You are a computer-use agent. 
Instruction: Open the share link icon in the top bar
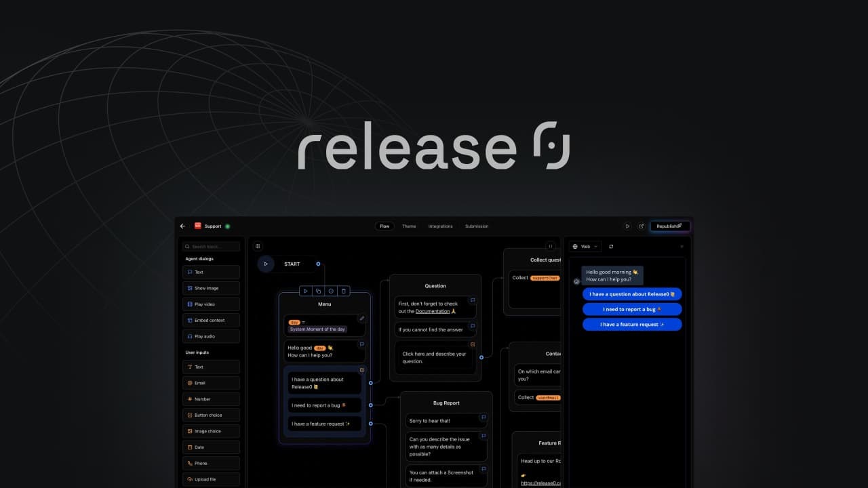(641, 226)
